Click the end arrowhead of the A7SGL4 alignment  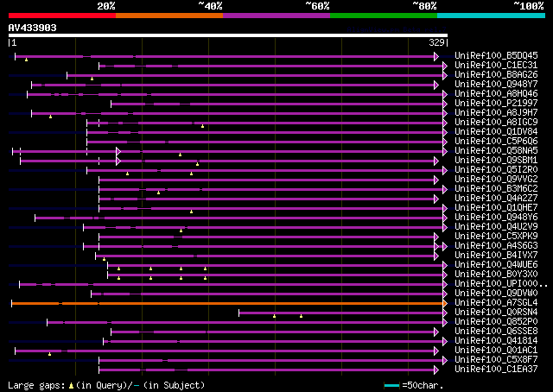coord(445,304)
